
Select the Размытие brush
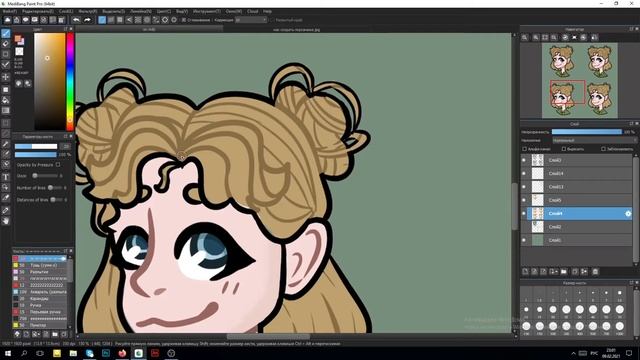click(x=40, y=272)
